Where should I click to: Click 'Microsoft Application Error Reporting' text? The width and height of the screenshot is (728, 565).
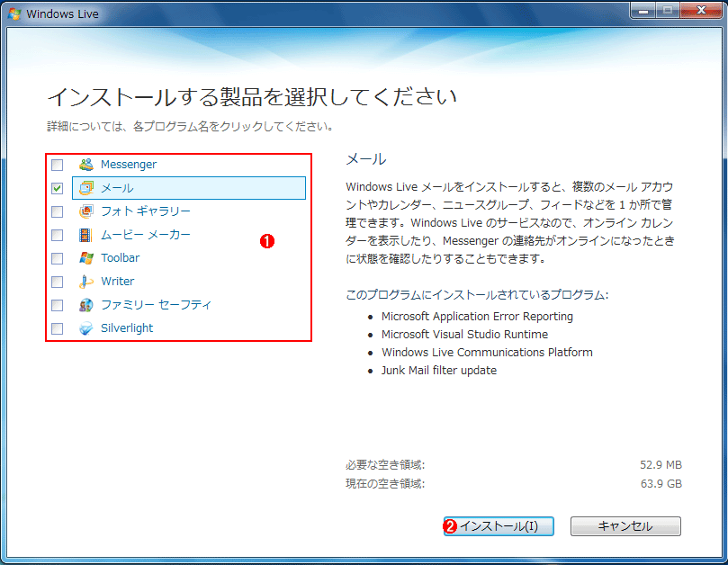(477, 317)
